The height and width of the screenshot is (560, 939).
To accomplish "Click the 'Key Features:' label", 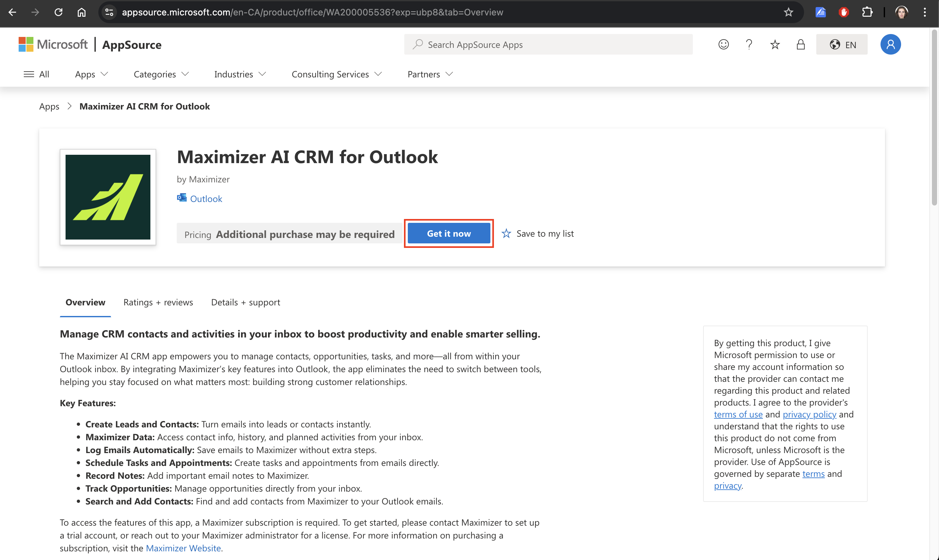I will 88,403.
